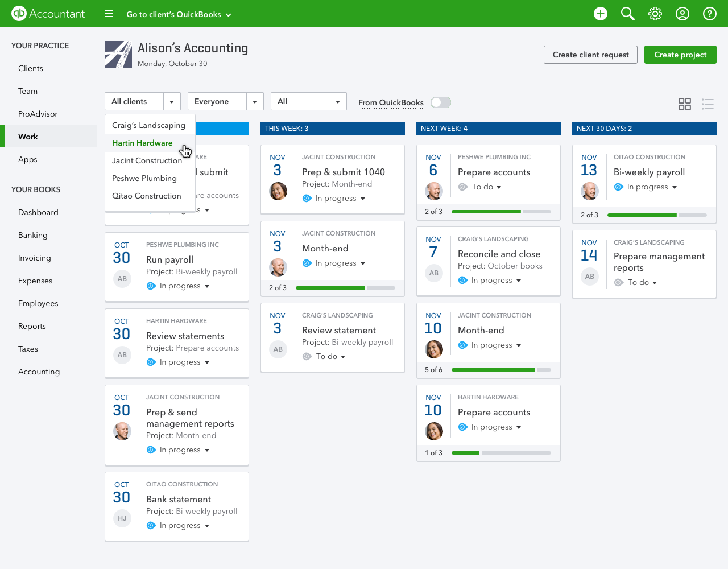The image size is (728, 569).
Task: Open the search magnifier icon
Action: (628, 14)
